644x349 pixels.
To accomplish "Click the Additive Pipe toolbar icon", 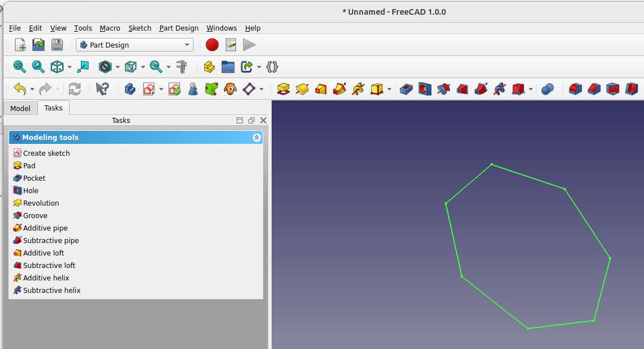I will click(340, 89).
